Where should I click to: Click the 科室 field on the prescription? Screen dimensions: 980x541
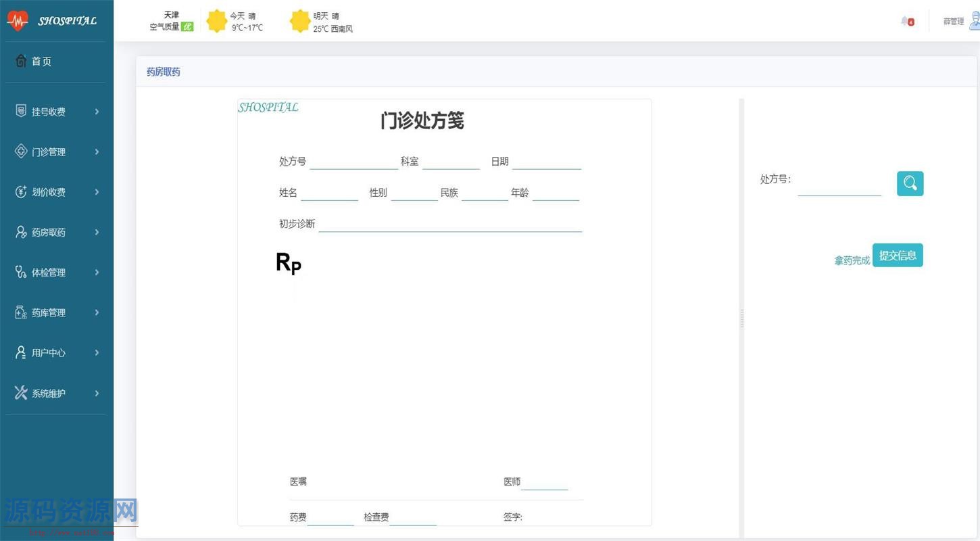(x=451, y=161)
